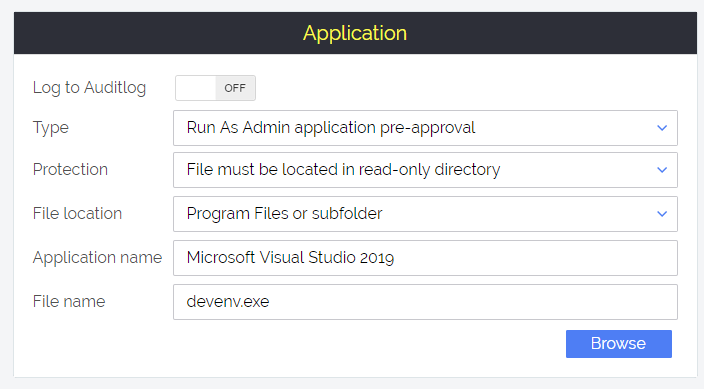Toggle the Log to Auditlog switch
The height and width of the screenshot is (389, 704).
(x=216, y=88)
